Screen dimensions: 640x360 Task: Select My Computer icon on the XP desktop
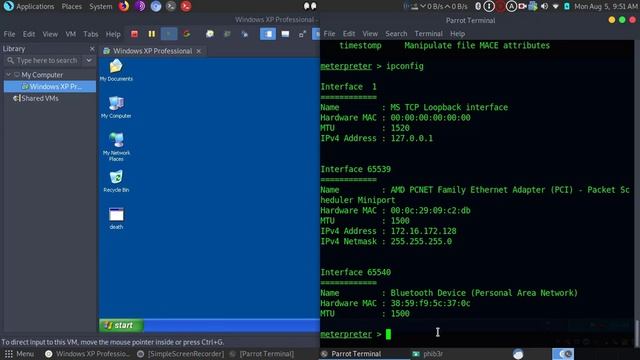click(116, 107)
